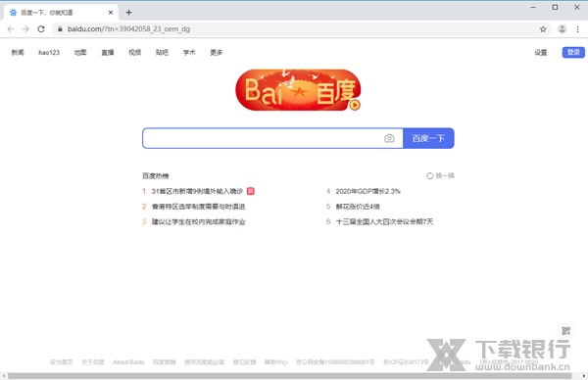Open the Baidu holiday logo

[x=298, y=90]
